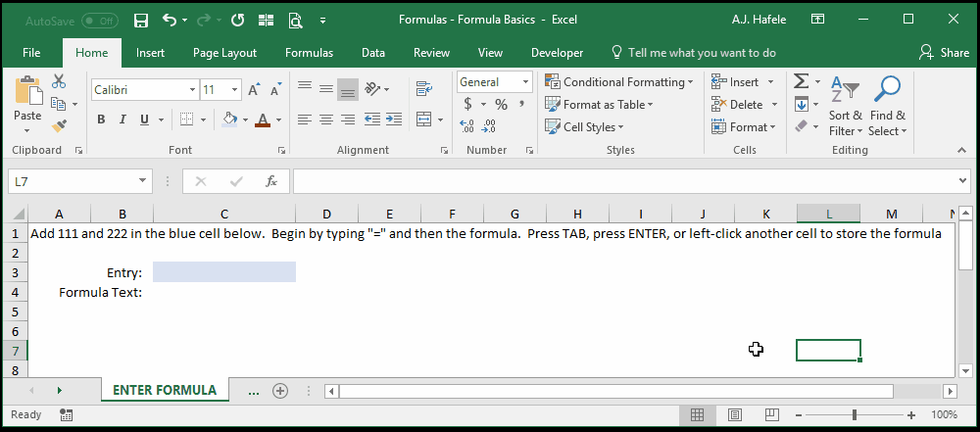Click the Cut scissors icon
The image size is (980, 432).
pyautogui.click(x=59, y=81)
